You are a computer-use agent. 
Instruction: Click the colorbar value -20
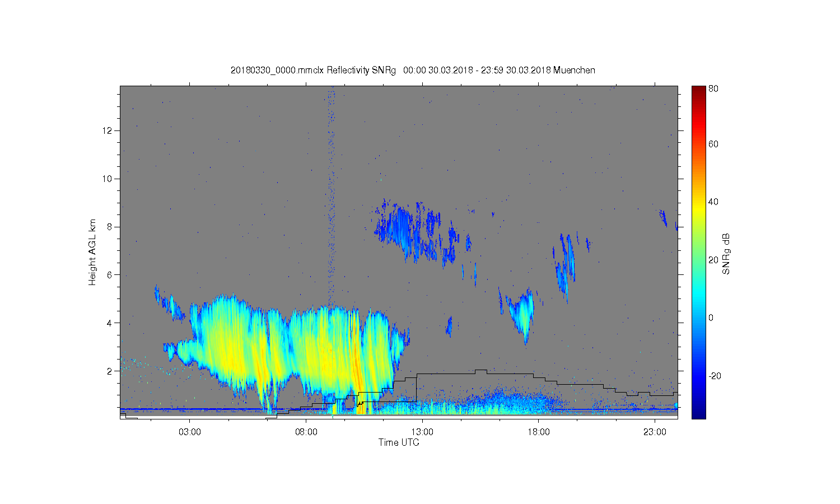pos(715,376)
